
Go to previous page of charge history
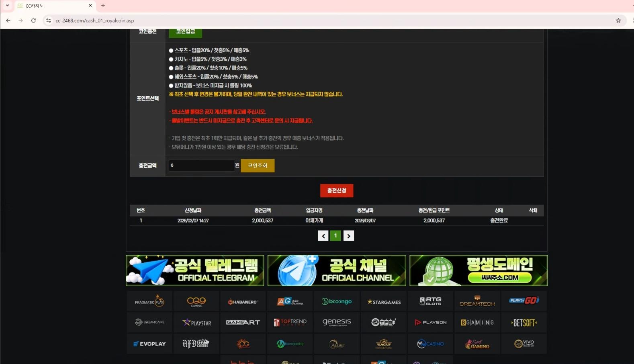pos(323,236)
